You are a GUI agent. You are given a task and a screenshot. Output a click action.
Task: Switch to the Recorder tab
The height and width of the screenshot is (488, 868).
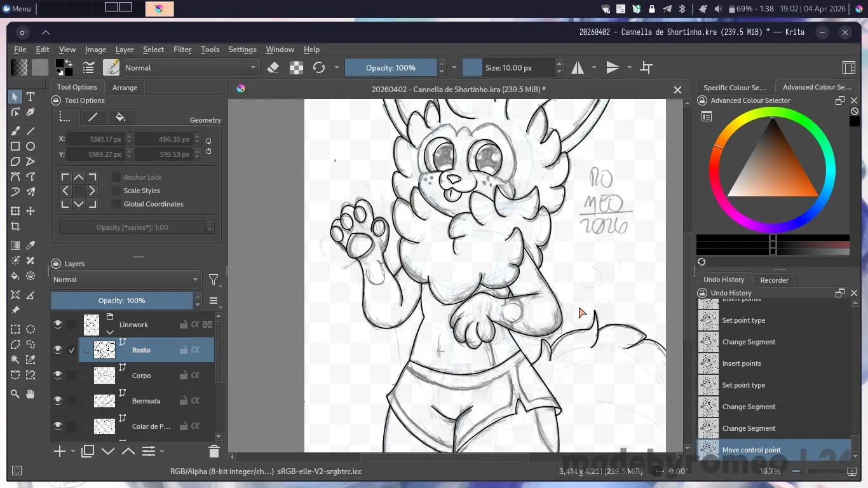pos(774,280)
